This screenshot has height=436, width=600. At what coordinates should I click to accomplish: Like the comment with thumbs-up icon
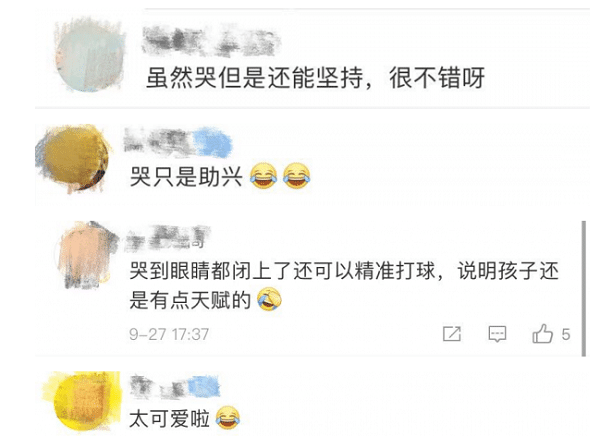(x=542, y=333)
